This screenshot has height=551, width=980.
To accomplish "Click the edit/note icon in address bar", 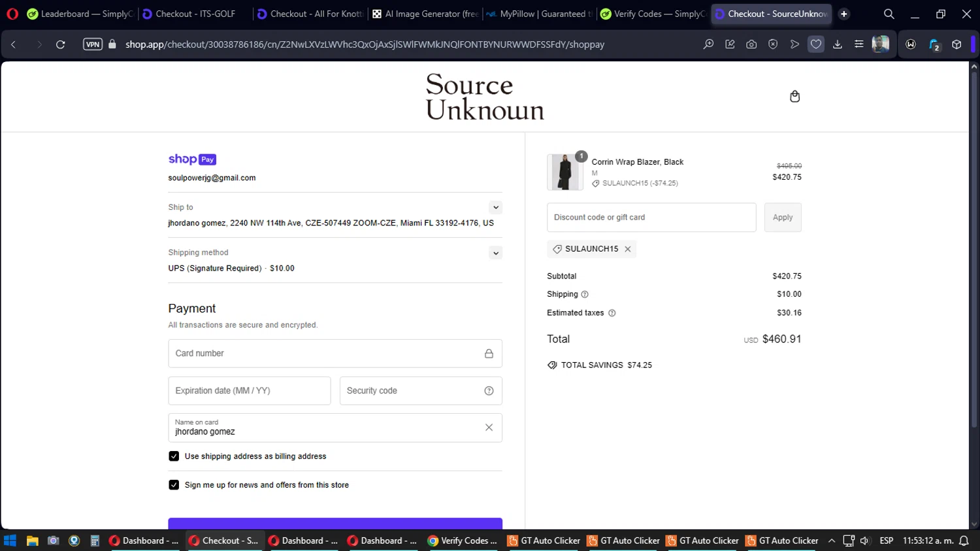I will coord(730,44).
